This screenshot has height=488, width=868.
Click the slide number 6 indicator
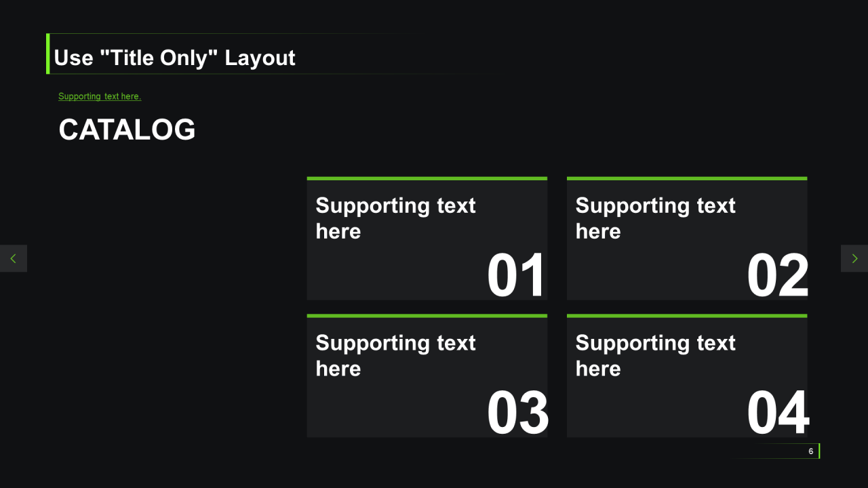point(811,451)
